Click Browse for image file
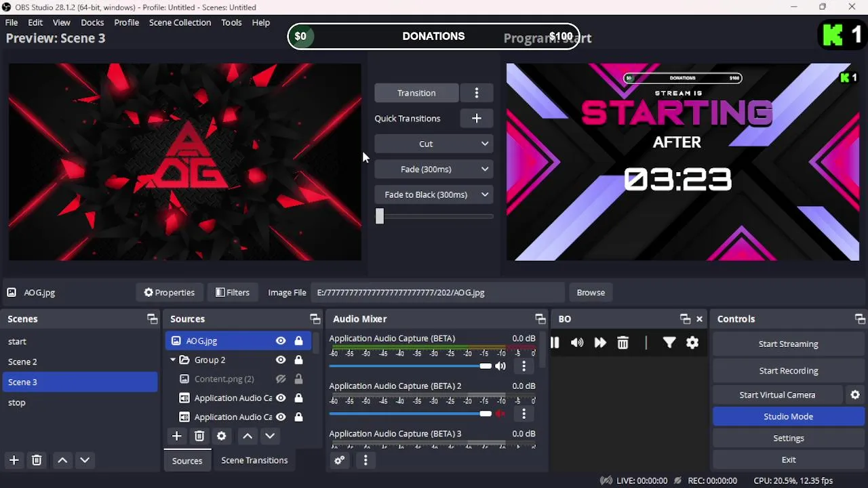868x488 pixels. [x=591, y=292]
